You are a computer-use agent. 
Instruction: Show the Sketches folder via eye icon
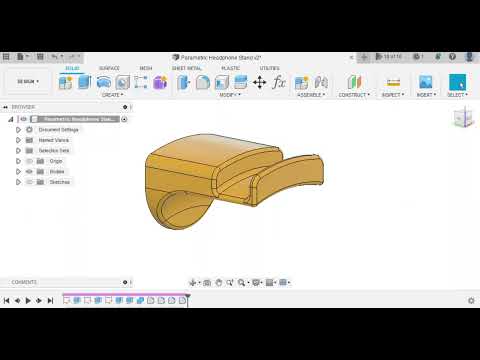pos(29,182)
